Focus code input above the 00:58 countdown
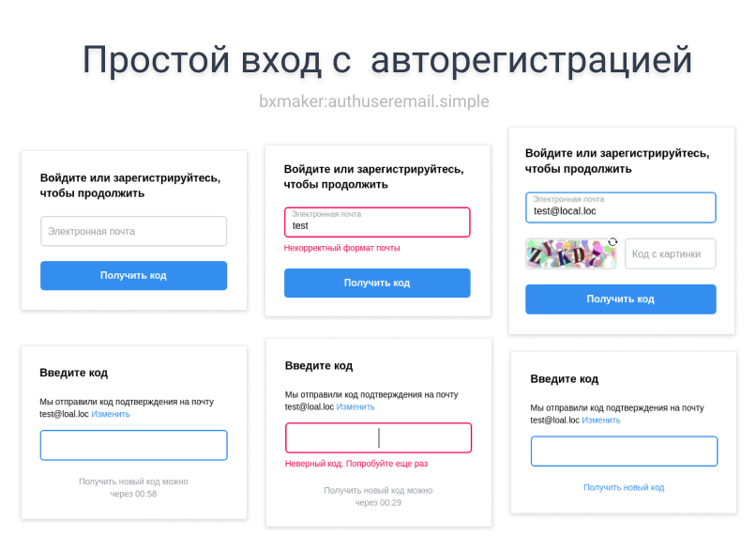Viewport: 756px width, 552px height. [x=133, y=445]
